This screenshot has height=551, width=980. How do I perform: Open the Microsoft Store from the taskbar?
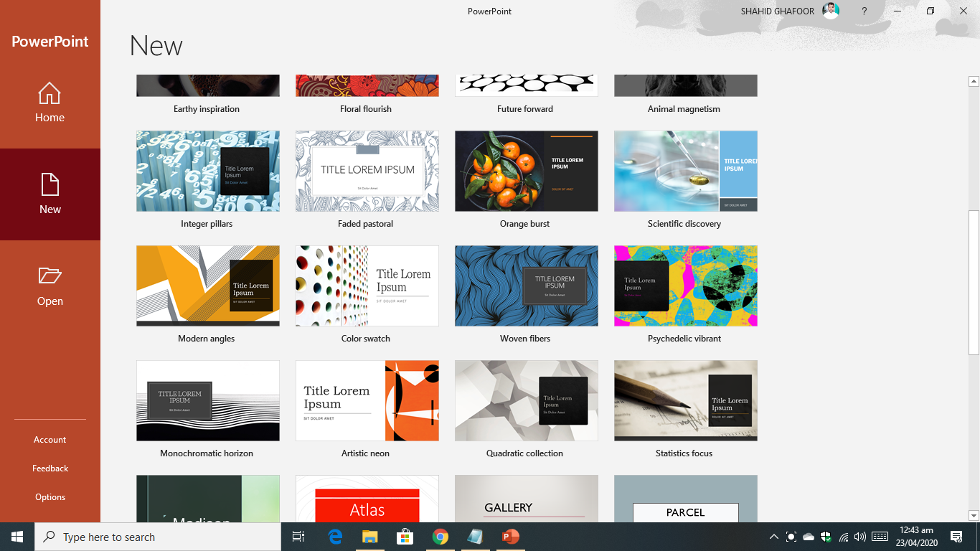pyautogui.click(x=405, y=537)
